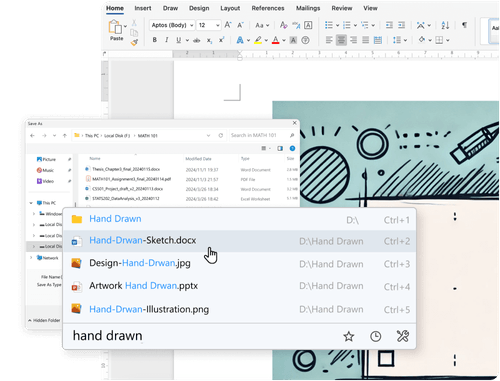Toggle Bold formatting
Screen dimensions: 500x381
click(x=154, y=40)
